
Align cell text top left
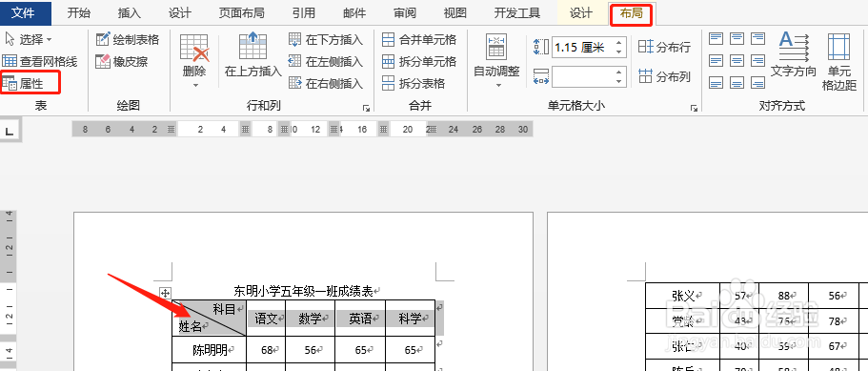717,39
